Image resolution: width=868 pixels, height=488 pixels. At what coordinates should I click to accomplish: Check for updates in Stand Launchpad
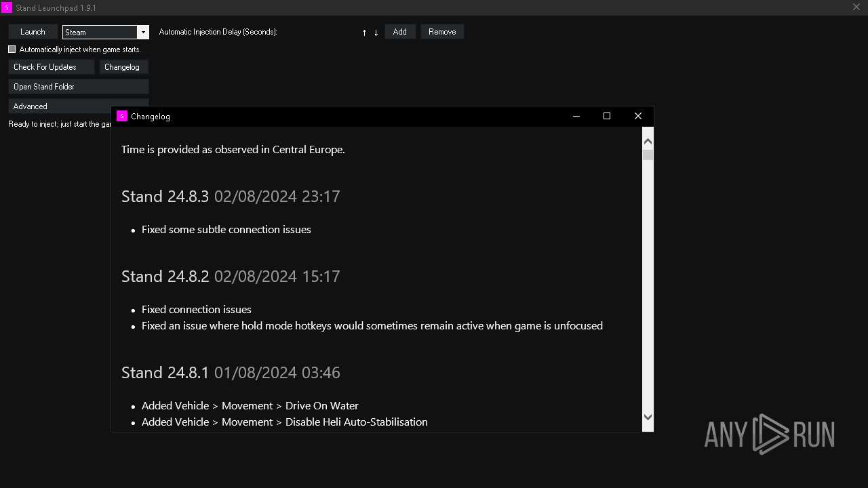point(52,67)
